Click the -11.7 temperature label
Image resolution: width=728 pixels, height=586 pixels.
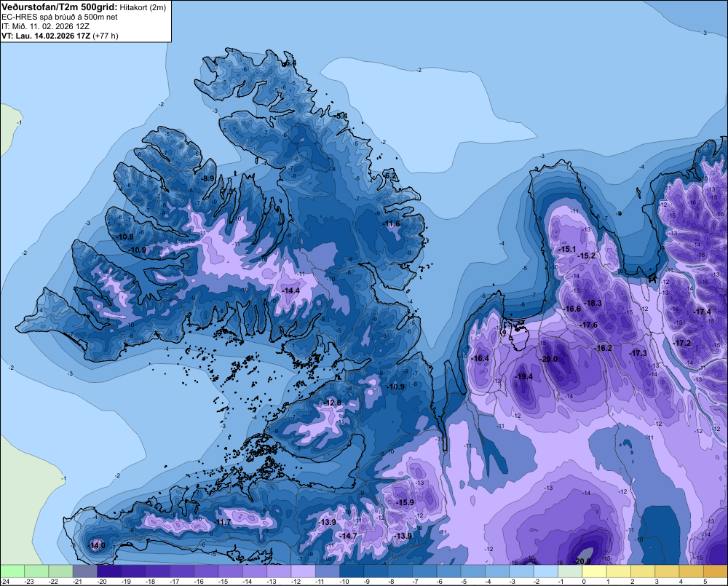(222, 522)
